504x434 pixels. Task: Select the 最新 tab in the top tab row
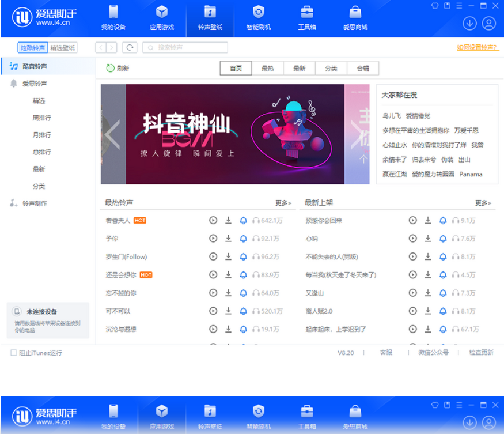click(300, 68)
